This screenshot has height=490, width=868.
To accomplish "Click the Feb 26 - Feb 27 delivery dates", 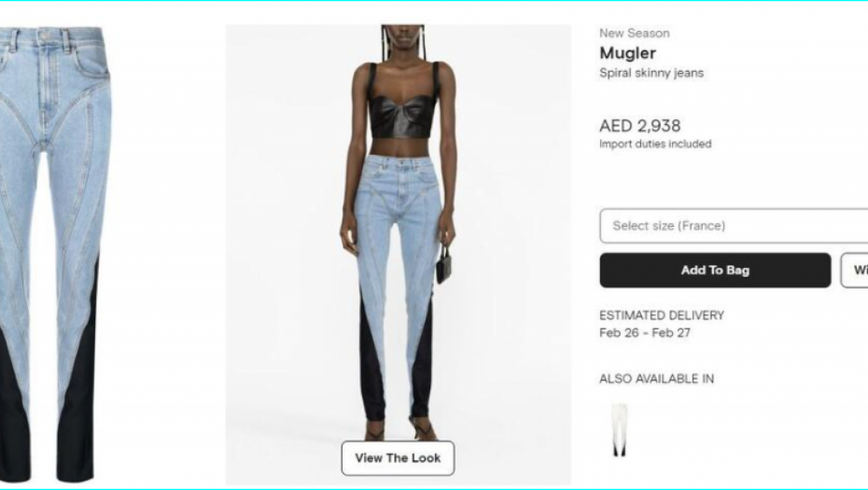I will 645,333.
